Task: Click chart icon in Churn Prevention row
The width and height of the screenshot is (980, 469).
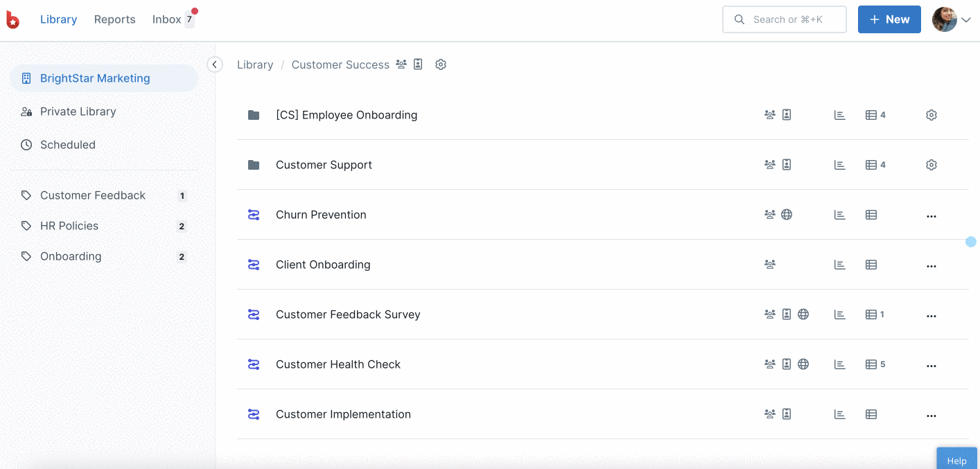Action: [x=840, y=215]
